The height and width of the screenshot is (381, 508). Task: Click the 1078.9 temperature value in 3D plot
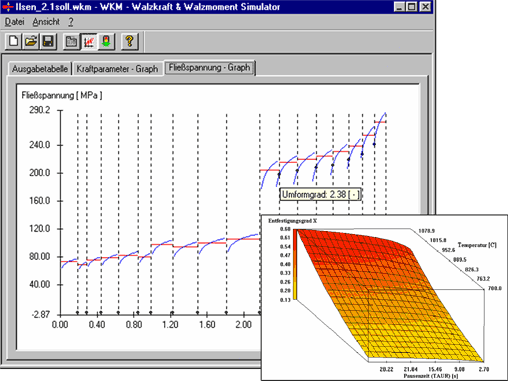tap(427, 231)
